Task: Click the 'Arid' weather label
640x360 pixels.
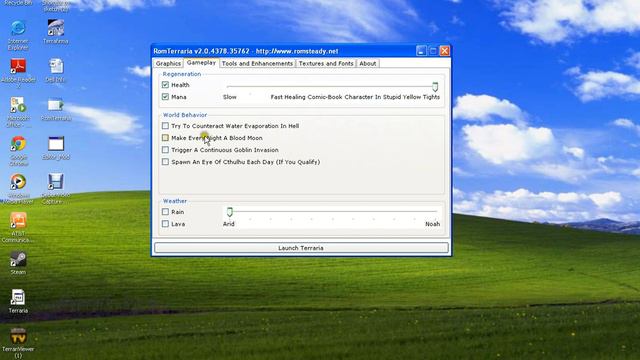Action: tap(229, 224)
